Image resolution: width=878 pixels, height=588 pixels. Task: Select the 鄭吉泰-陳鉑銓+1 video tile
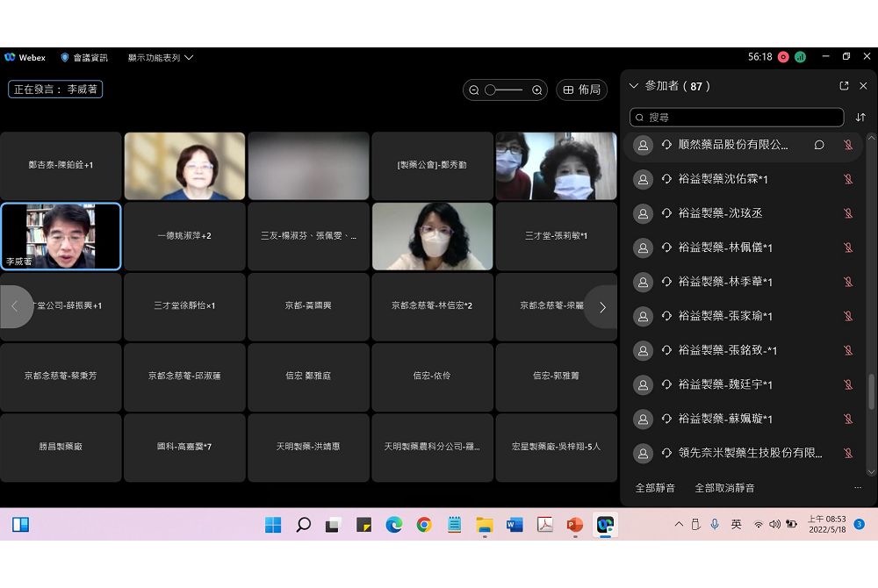coord(61,166)
